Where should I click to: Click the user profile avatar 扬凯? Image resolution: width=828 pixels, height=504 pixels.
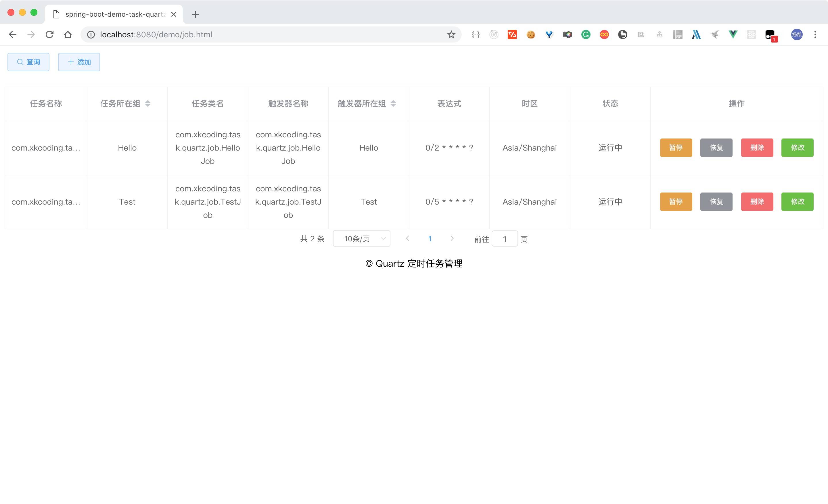pos(796,34)
